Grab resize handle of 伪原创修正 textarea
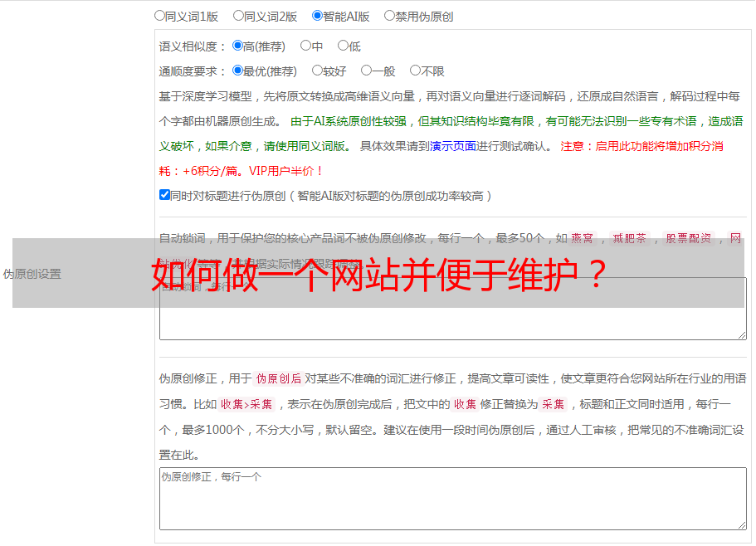The image size is (756, 546). coord(742,525)
